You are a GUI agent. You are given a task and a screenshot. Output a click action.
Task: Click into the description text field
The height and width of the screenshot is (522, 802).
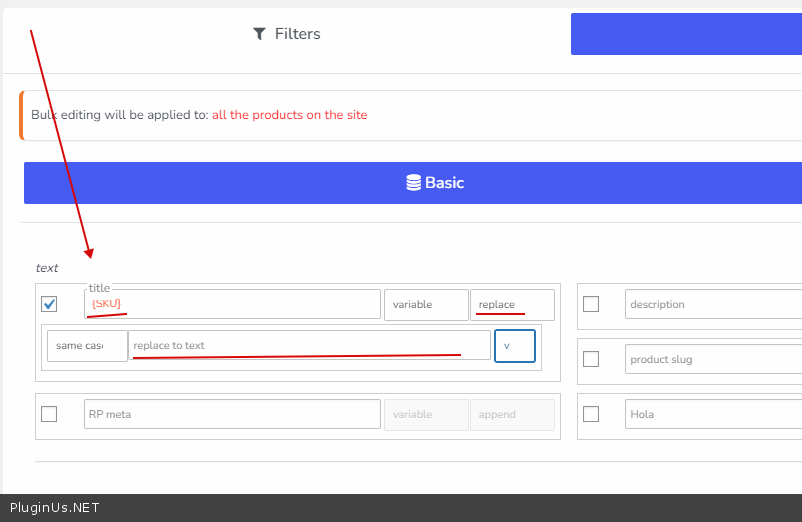click(714, 304)
